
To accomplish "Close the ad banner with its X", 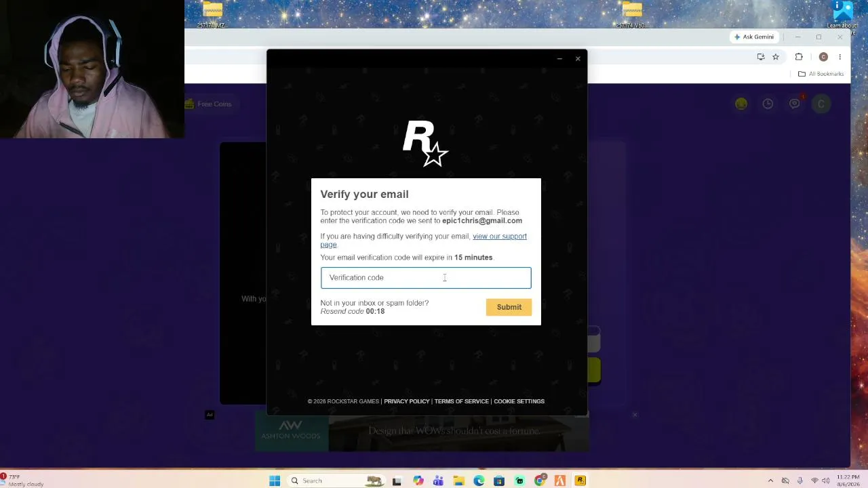I will coord(635,415).
